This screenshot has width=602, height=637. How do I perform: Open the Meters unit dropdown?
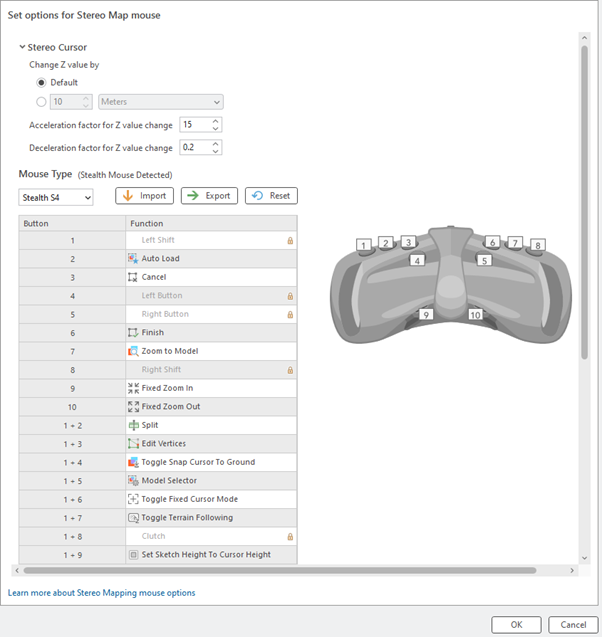tap(161, 101)
